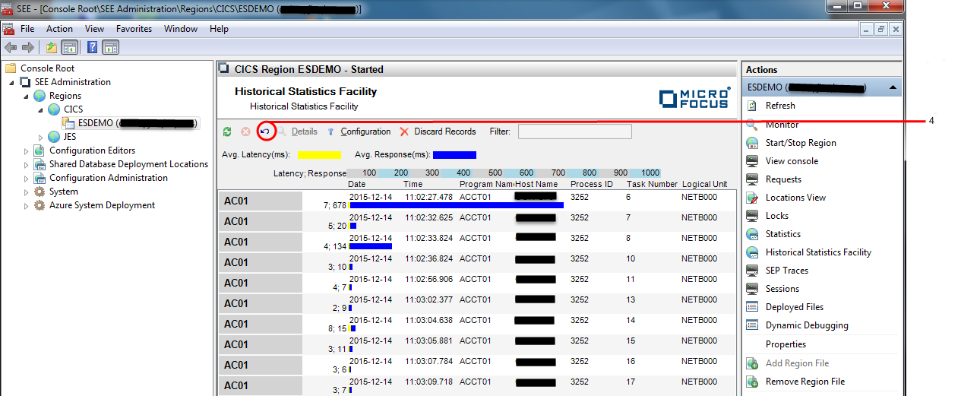Click Discard Records with red X

[x=438, y=131]
